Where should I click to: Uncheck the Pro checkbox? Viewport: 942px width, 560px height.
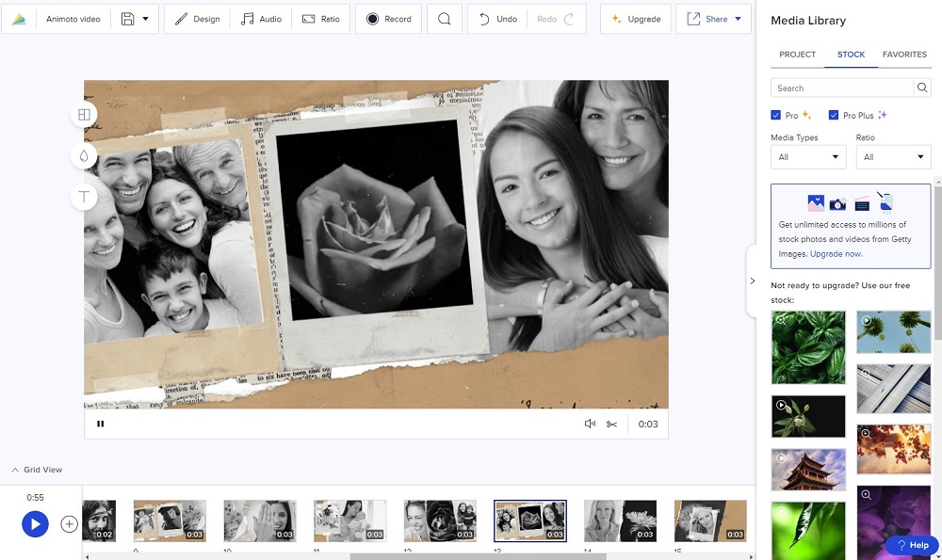pos(776,116)
